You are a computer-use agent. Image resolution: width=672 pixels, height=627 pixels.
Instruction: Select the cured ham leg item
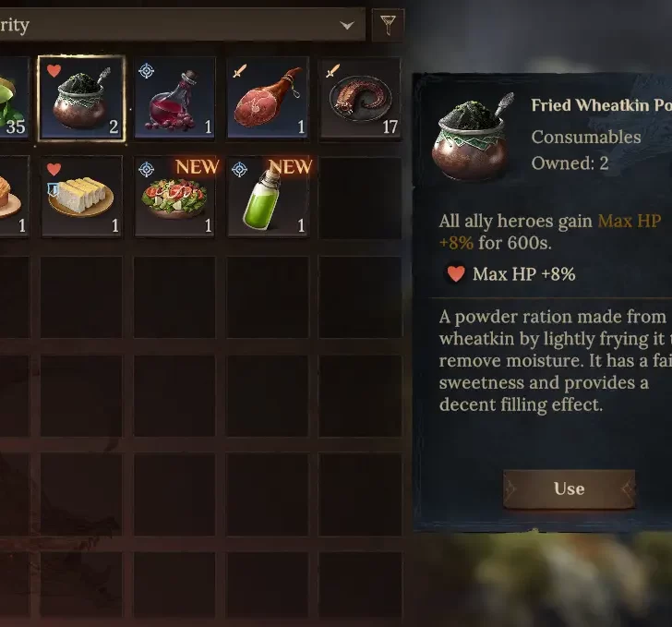click(x=268, y=99)
